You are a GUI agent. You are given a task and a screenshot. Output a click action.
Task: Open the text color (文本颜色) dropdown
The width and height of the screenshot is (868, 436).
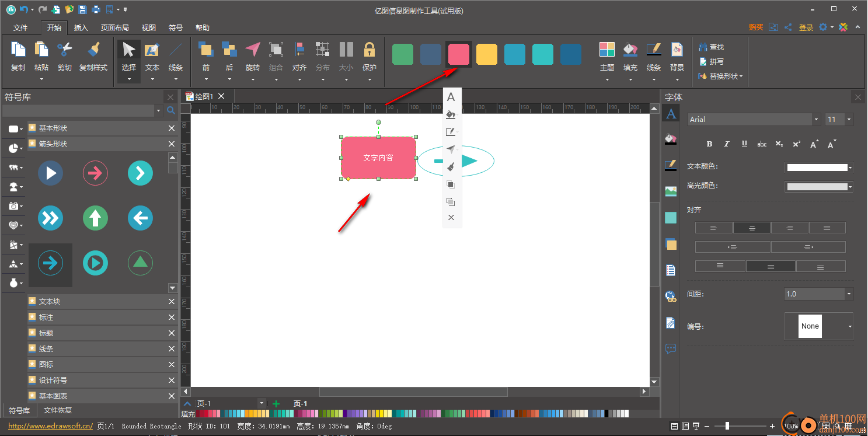[x=850, y=168]
